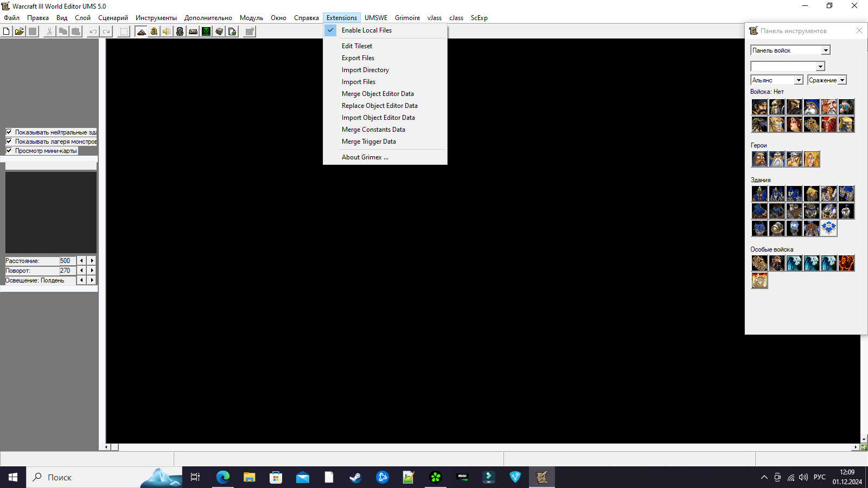868x488 pixels.
Task: Open the AI Editor green face icon
Action: 206,31
